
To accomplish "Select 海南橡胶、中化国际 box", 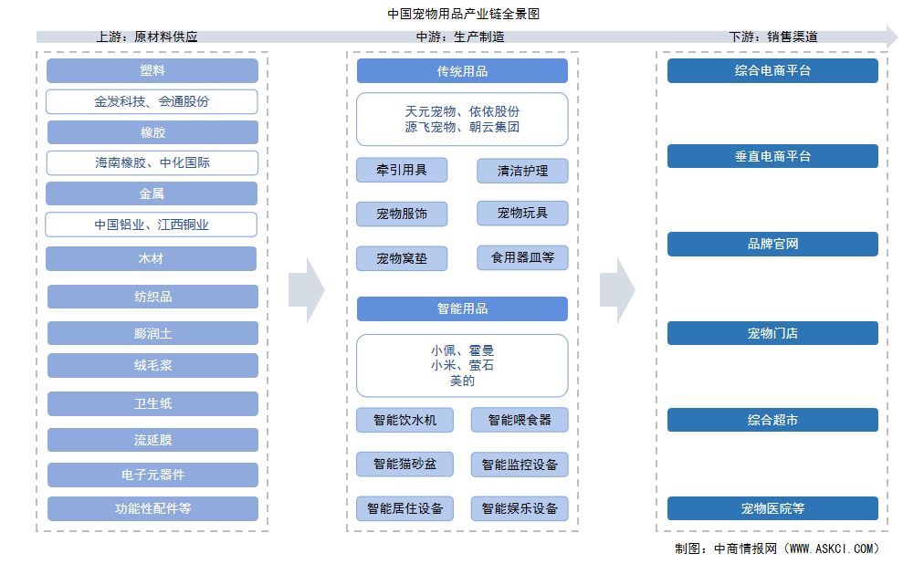I will point(152,162).
